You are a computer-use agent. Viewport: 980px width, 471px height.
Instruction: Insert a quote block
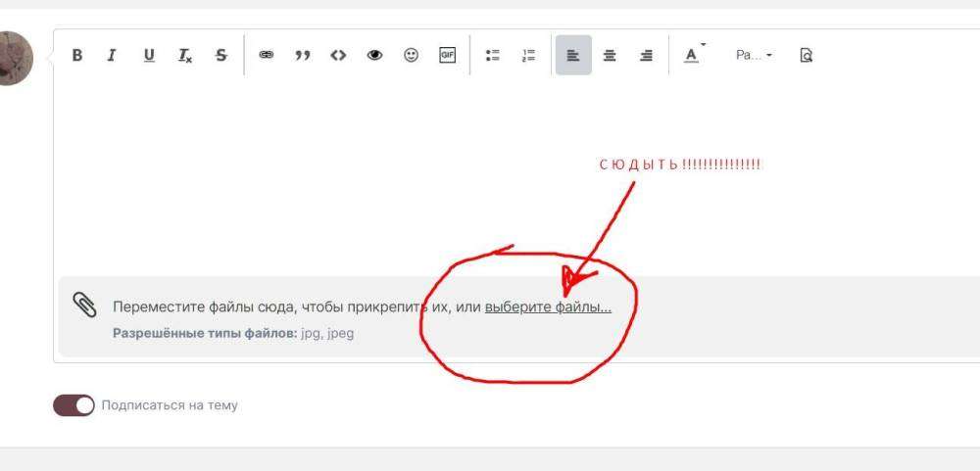click(302, 56)
